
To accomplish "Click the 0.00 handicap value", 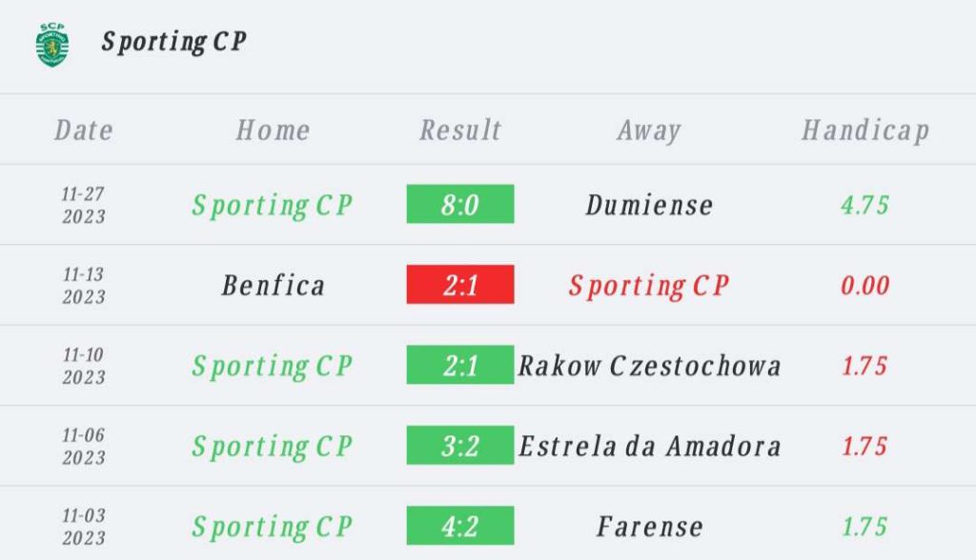I will click(865, 286).
